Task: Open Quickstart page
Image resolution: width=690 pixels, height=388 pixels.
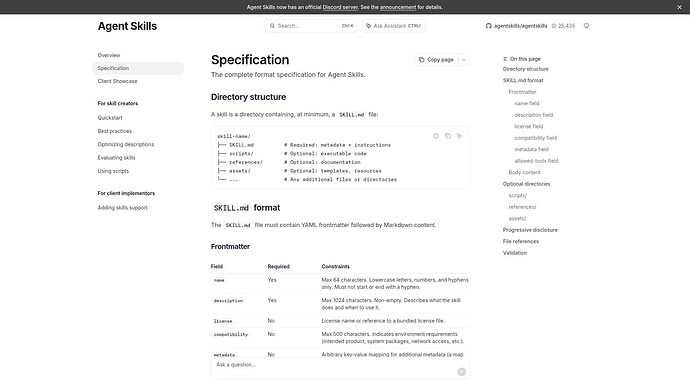Action: pos(110,118)
